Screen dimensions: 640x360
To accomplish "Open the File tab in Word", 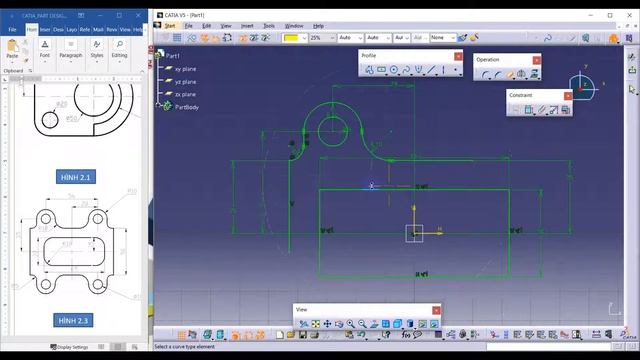I will (13, 29).
